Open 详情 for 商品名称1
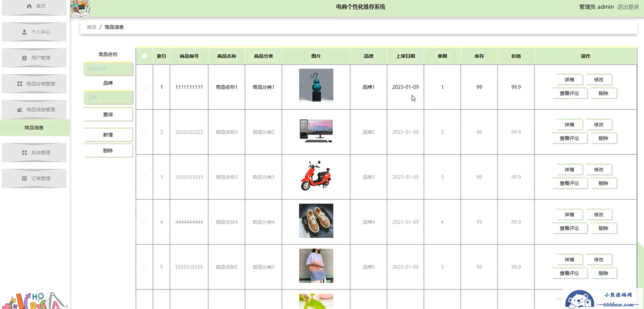The width and height of the screenshot is (644, 309). click(569, 80)
